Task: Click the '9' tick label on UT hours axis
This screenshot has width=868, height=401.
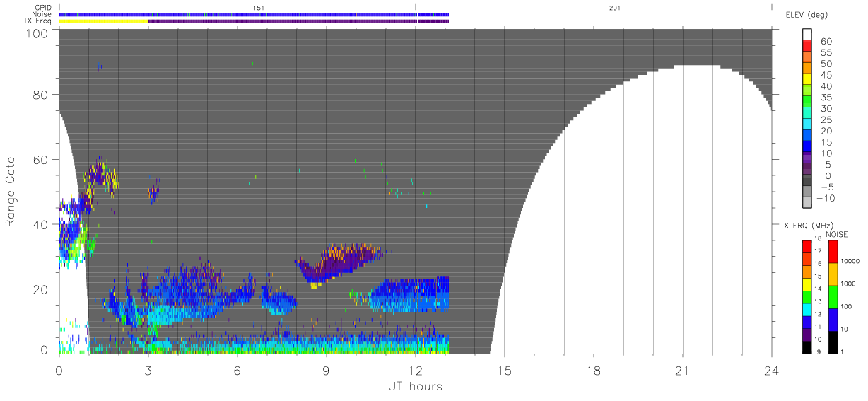Action: tap(326, 370)
